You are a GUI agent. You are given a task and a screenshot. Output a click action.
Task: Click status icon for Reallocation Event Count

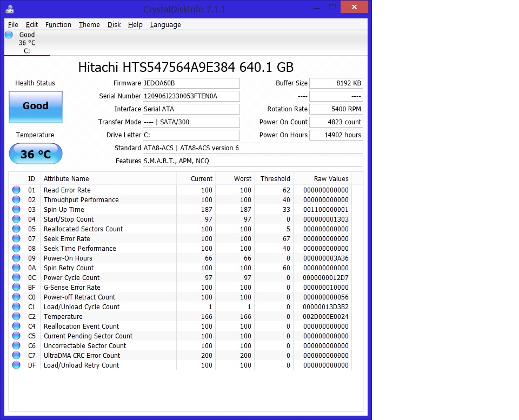click(x=16, y=326)
